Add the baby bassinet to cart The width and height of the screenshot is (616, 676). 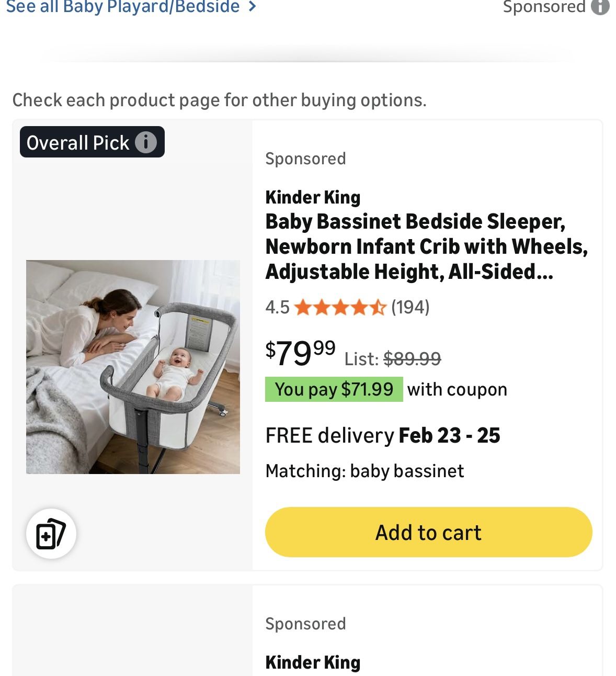pos(428,532)
